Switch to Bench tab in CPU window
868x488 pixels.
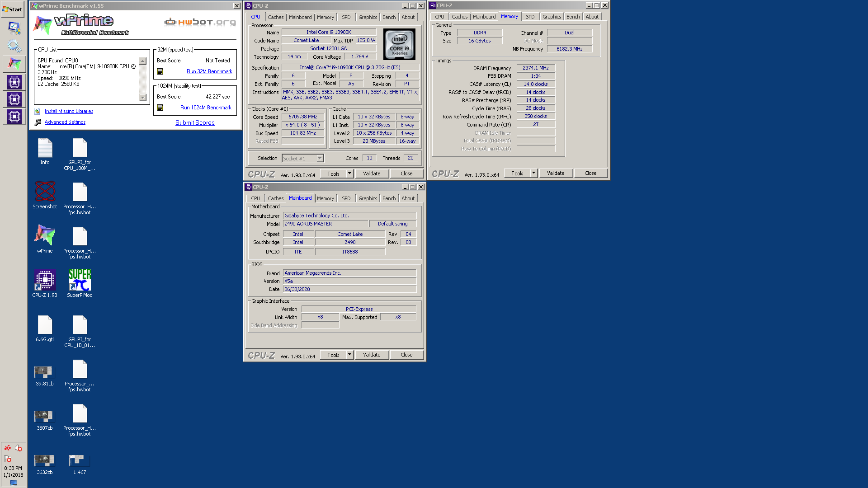pos(389,17)
